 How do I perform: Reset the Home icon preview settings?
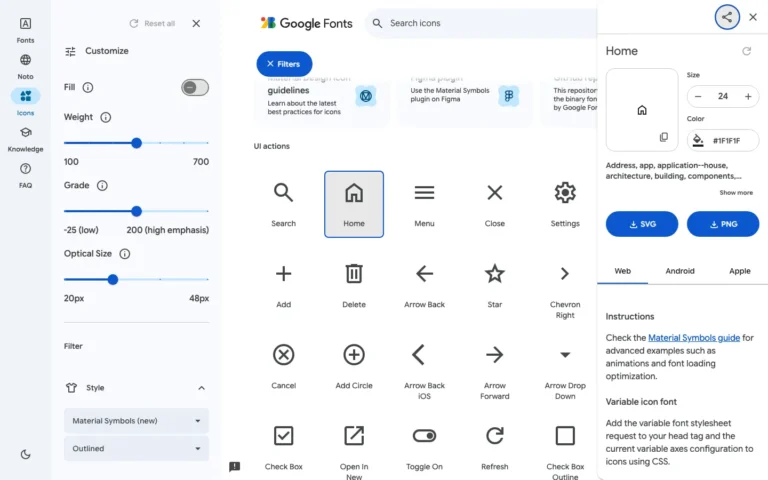[x=746, y=51]
